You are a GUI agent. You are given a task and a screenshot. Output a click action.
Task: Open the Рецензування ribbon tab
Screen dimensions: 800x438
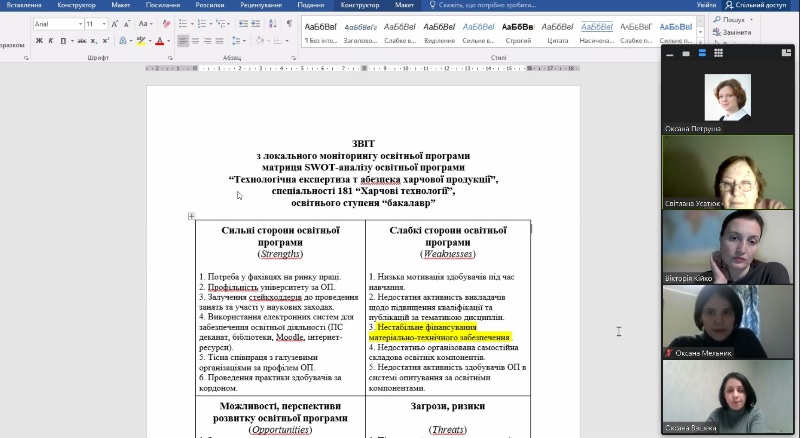(x=260, y=5)
